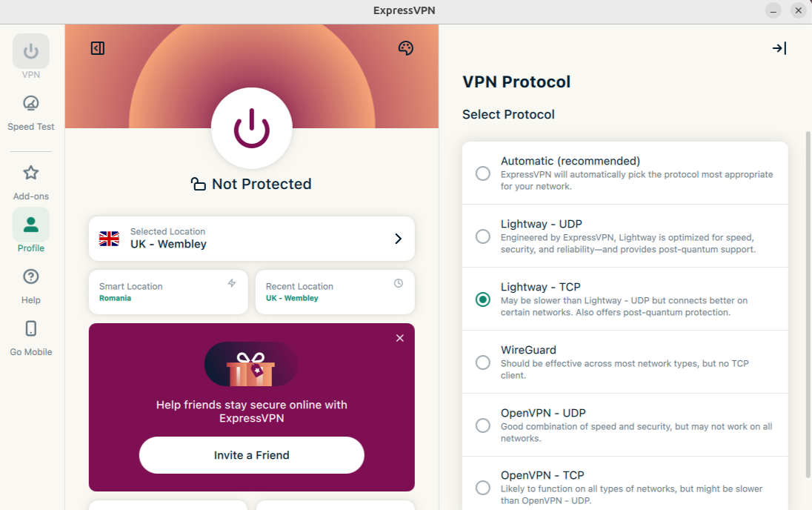Image resolution: width=812 pixels, height=510 pixels.
Task: Select Recent Location UK - Wembley
Action: tap(335, 292)
